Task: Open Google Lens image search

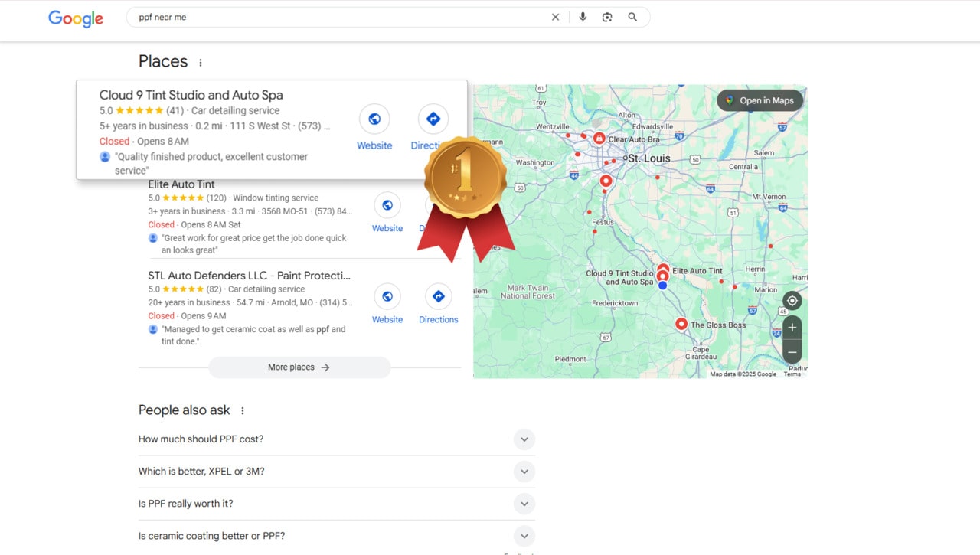Action: [x=607, y=17]
